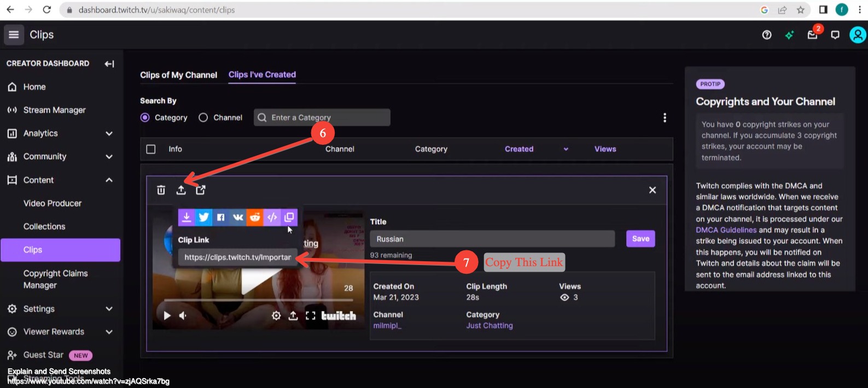Edit the Russian title field

[492, 239]
